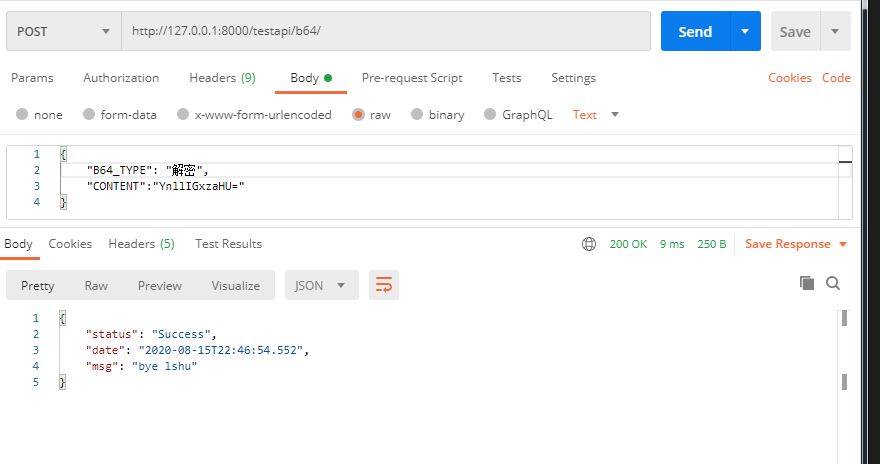Open the Save dropdown arrow
880x464 pixels.
(835, 31)
